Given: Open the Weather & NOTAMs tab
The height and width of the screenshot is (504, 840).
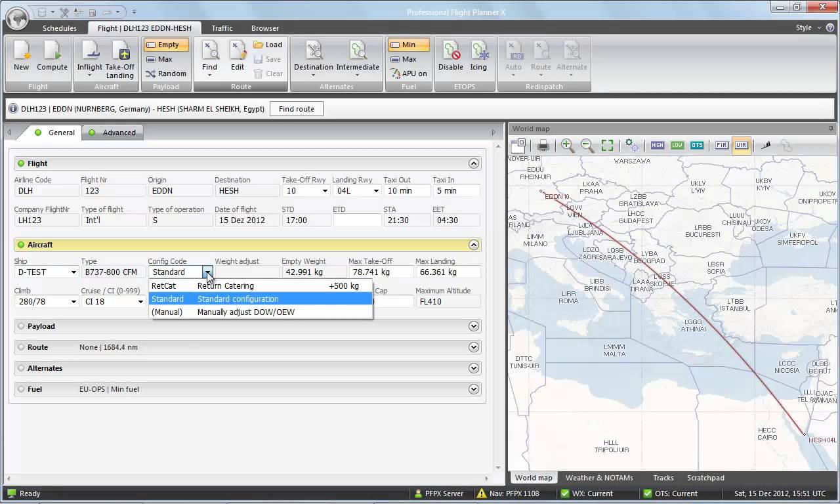Looking at the screenshot, I should point(598,478).
